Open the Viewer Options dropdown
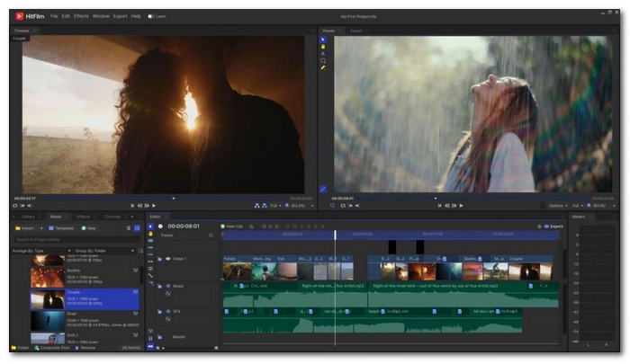Viewport: 630px width, 364px height. (558, 205)
